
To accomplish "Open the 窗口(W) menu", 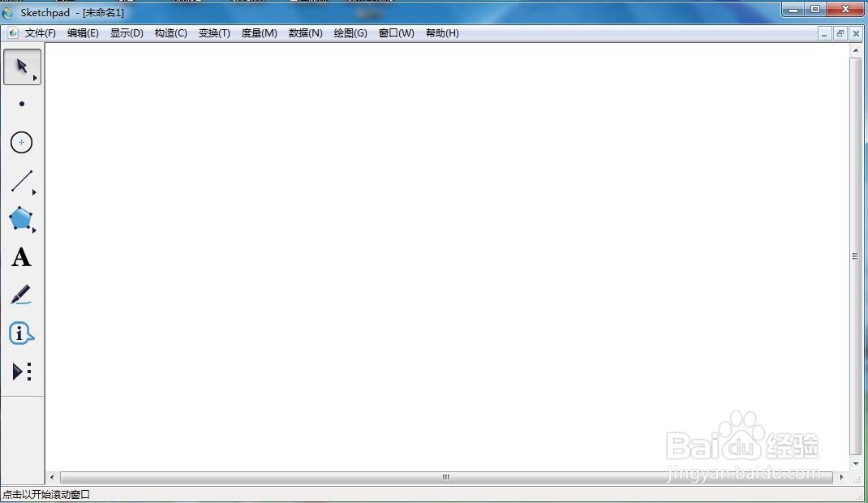I will point(397,33).
